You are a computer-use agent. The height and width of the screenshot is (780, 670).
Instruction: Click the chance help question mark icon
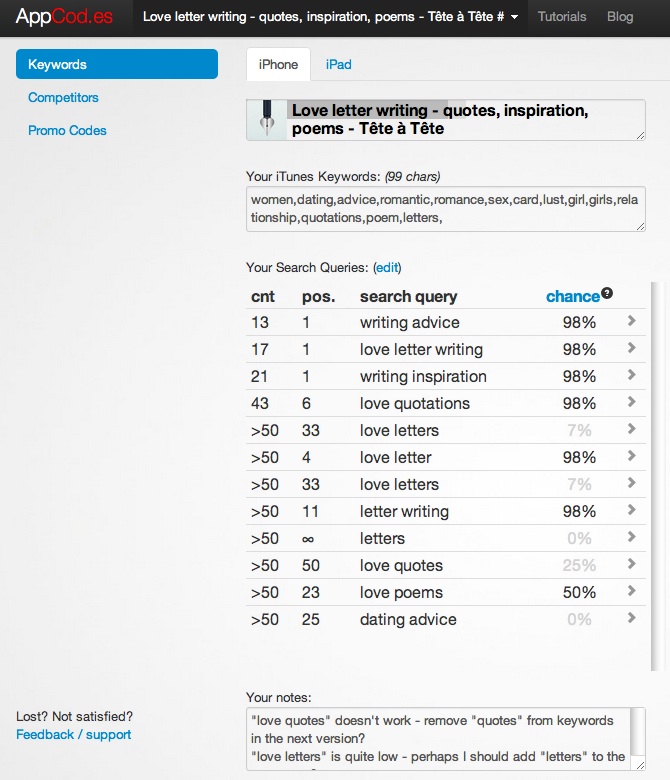coord(606,293)
